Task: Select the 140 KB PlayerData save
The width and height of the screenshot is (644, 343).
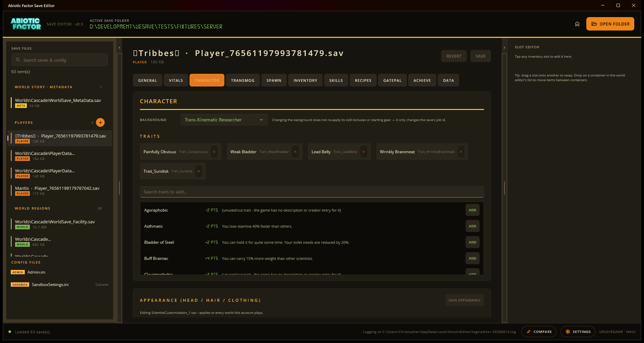Action: (60, 173)
